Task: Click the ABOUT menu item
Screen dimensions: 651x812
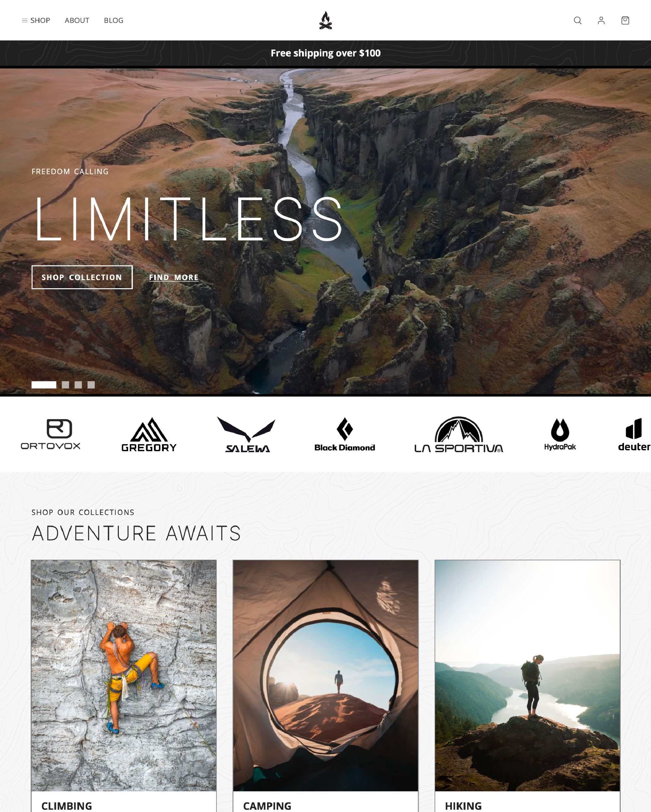Action: click(x=76, y=20)
